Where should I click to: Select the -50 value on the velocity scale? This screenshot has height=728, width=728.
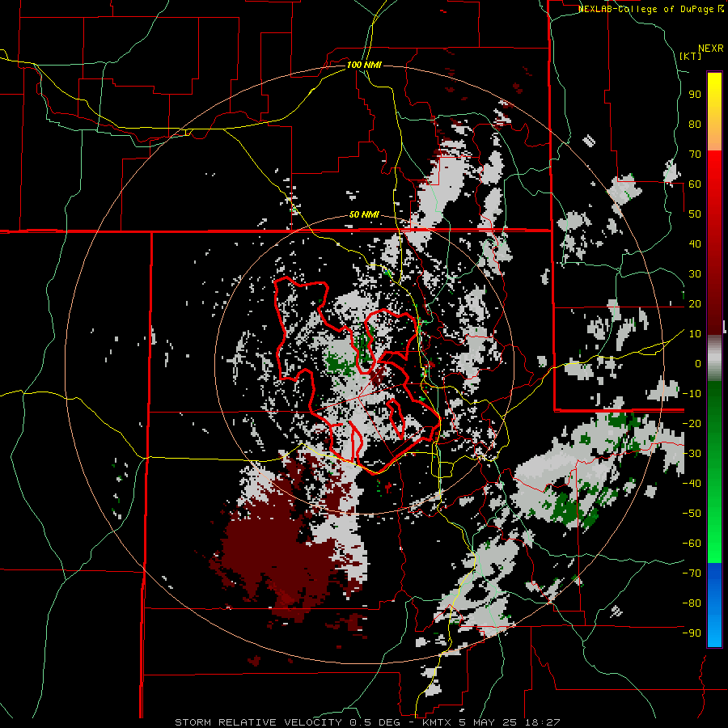(692, 514)
